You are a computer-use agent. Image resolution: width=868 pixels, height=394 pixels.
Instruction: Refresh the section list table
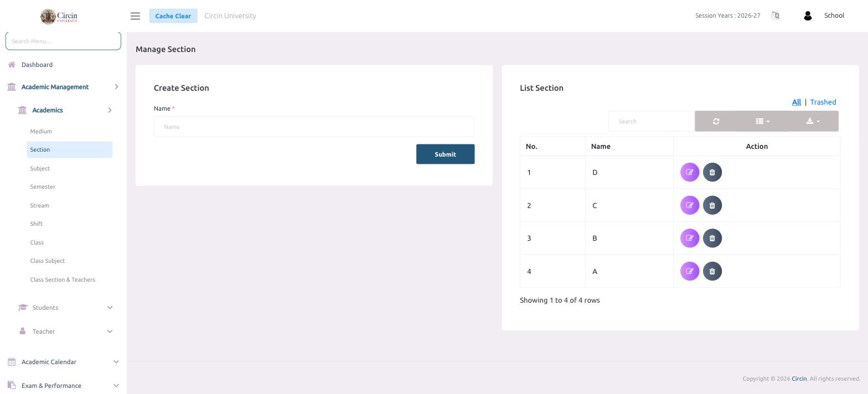(716, 121)
